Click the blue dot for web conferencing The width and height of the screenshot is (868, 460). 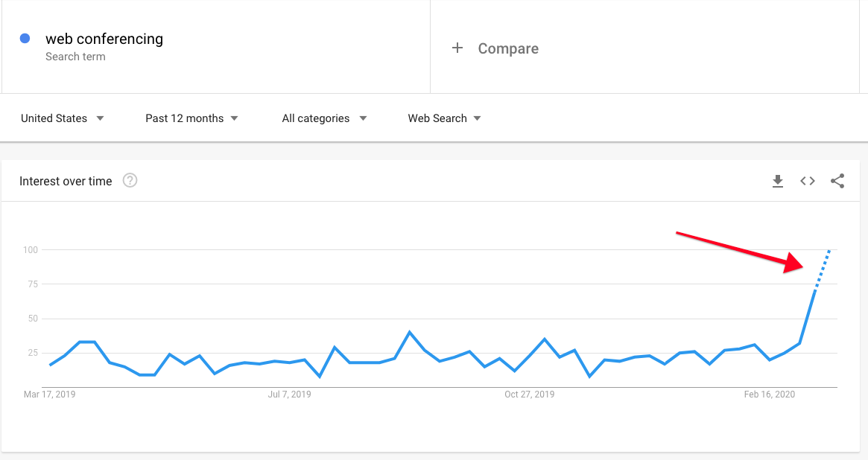[x=25, y=38]
